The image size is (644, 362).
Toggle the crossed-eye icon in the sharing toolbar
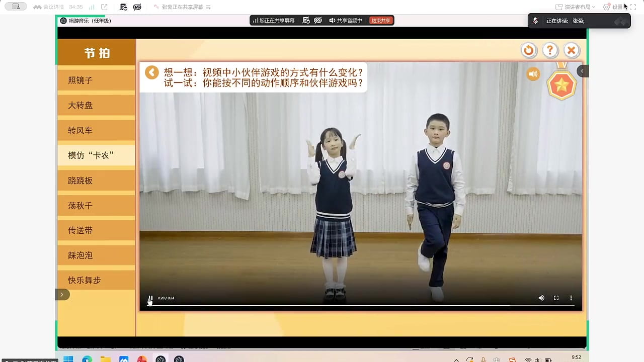(318, 21)
